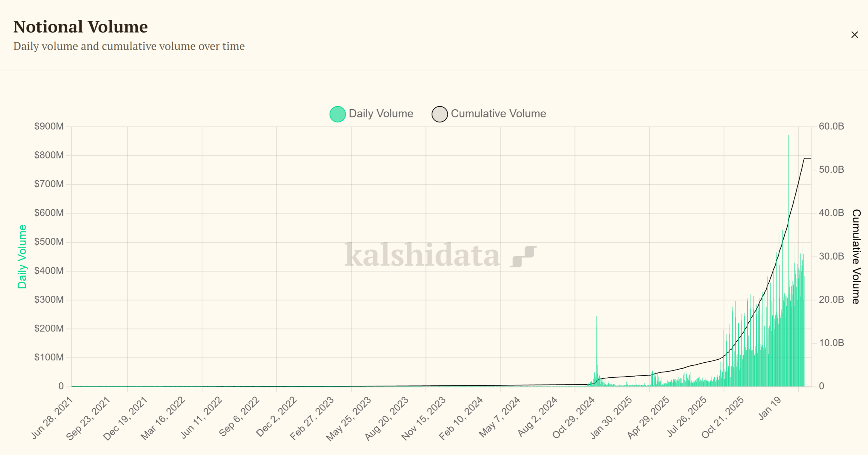
Task: Click the Notional Volume title
Action: click(x=80, y=26)
